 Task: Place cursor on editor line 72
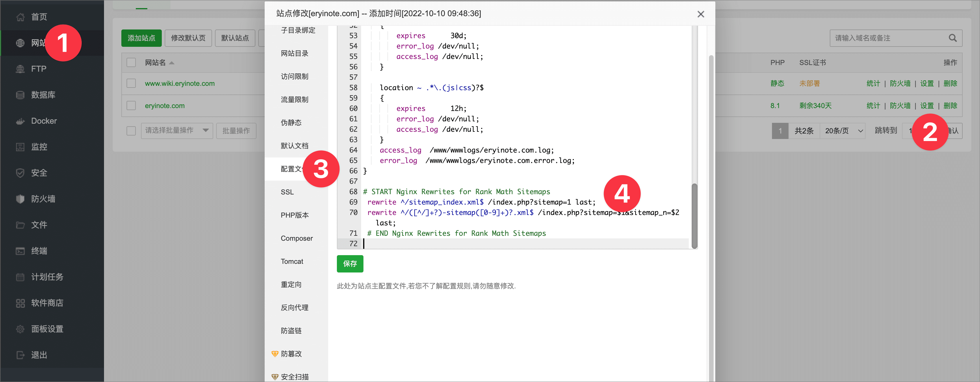(x=525, y=244)
